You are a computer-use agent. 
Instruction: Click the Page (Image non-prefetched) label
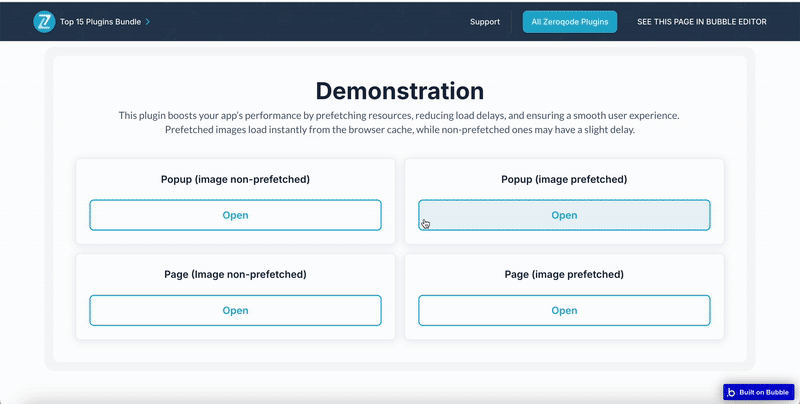235,274
